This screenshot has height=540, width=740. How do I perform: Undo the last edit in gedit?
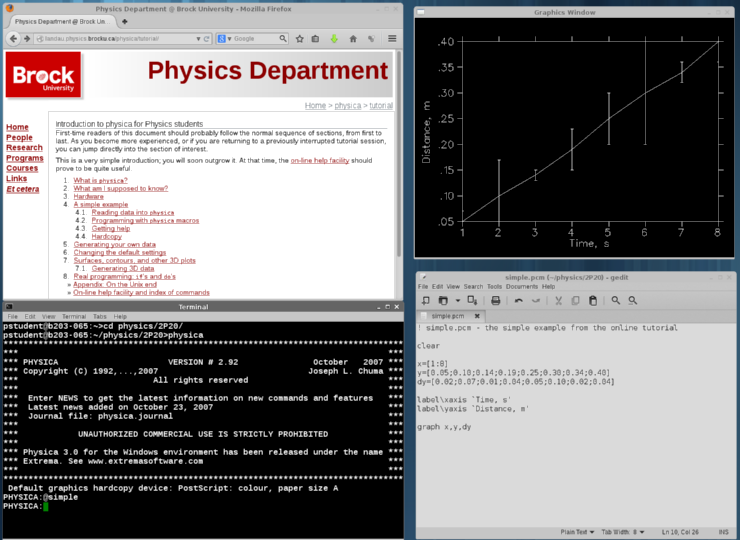[518, 300]
